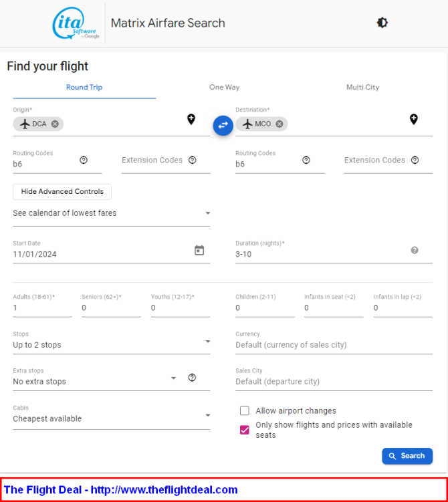
Task: Open the Stops dropdown
Action: [112, 342]
